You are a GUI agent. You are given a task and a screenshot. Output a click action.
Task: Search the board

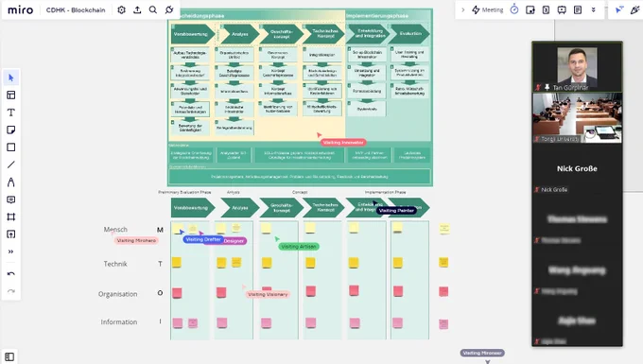(x=153, y=9)
